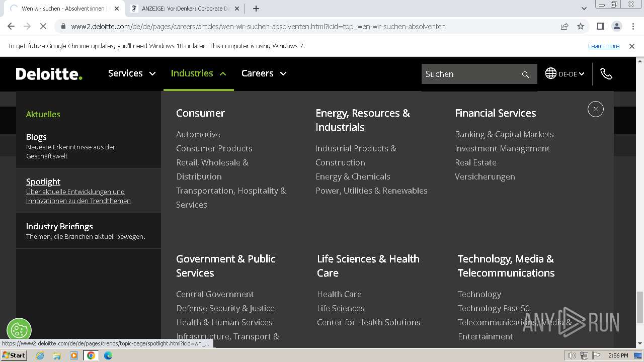
Task: Click the Deloitte logo
Action: click(49, 74)
